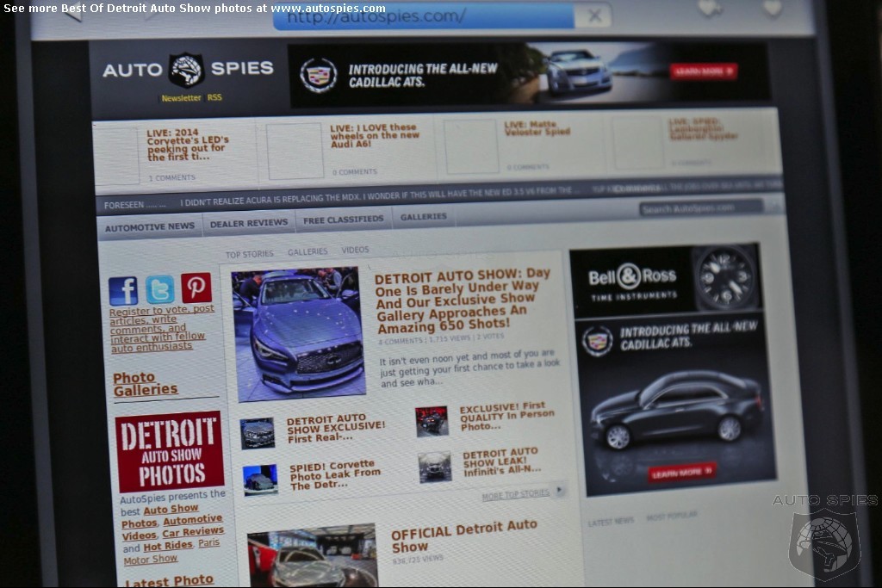The image size is (882, 588).
Task: Click the Cadillac ATS banner Learn More button
Action: point(703,71)
